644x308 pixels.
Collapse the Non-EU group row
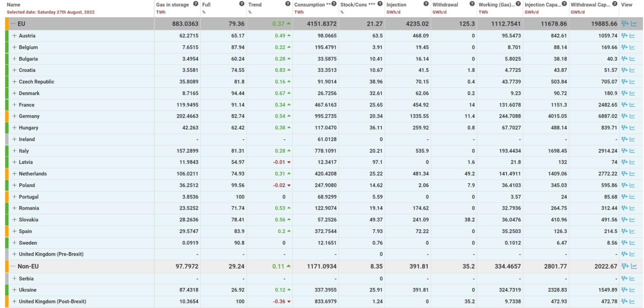(13, 266)
